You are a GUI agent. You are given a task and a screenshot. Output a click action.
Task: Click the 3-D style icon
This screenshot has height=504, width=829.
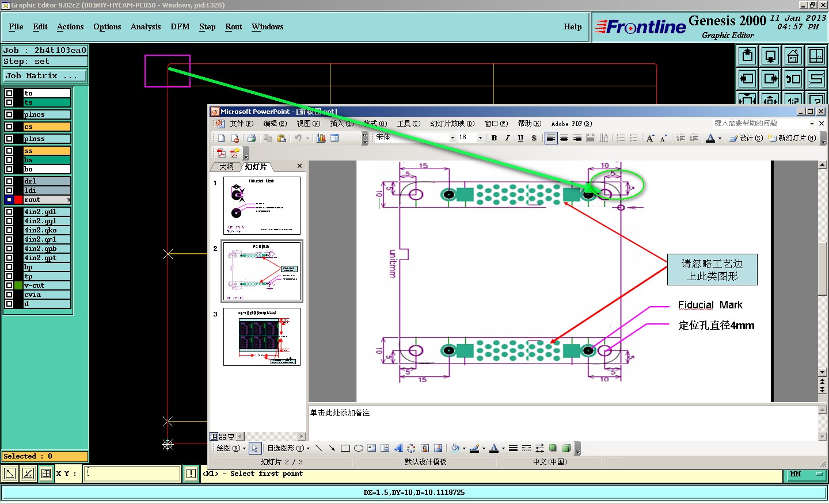(x=566, y=448)
